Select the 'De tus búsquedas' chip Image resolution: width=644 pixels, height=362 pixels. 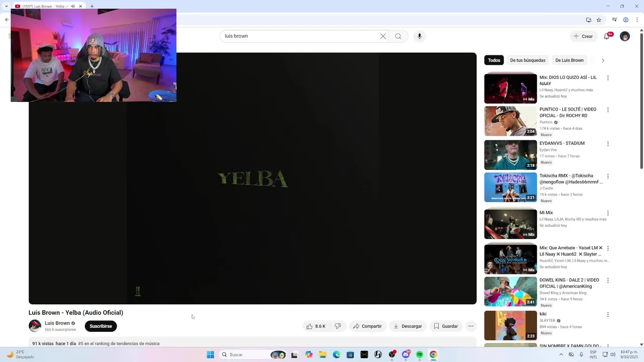tap(528, 60)
